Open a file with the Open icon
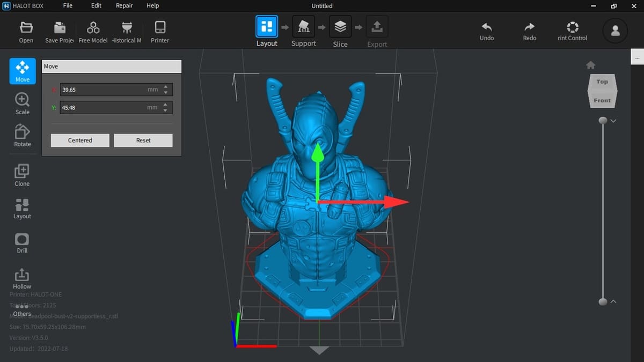 click(26, 32)
